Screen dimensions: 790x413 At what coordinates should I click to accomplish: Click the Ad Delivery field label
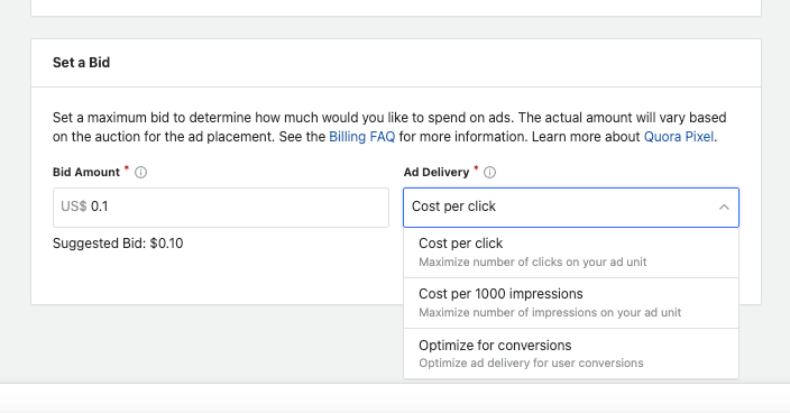click(x=436, y=173)
